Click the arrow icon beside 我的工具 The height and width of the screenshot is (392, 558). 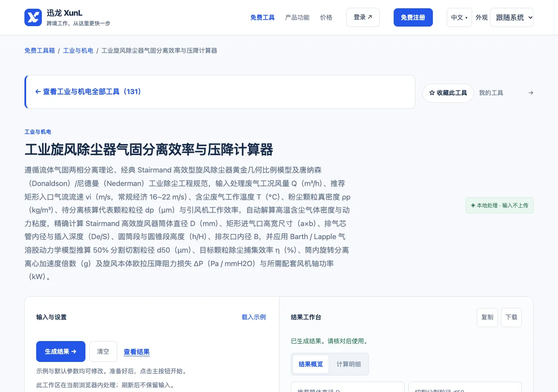click(531, 93)
